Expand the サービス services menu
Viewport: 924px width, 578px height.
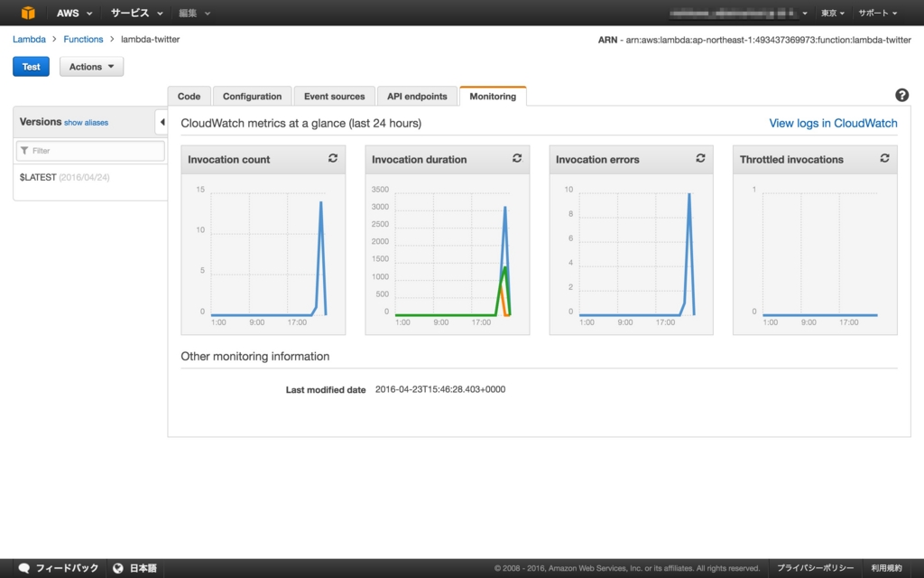coord(136,13)
